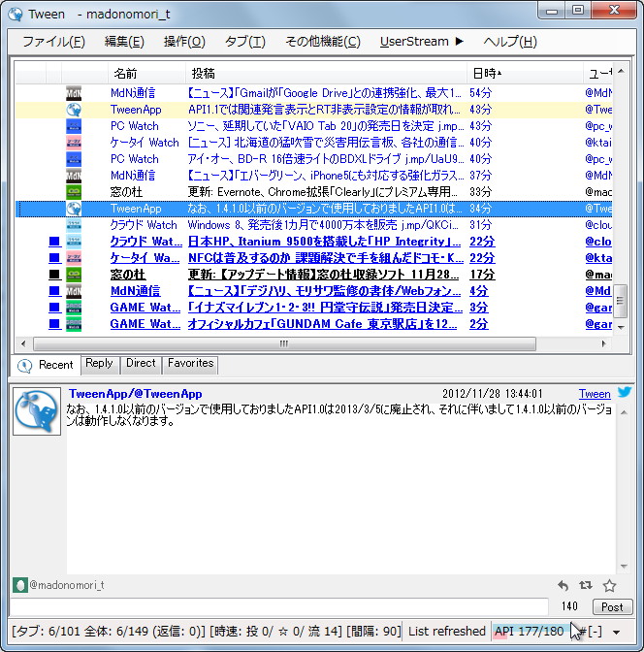
Task: Select the tweet about Evernote Clearly update
Action: pyautogui.click(x=314, y=192)
